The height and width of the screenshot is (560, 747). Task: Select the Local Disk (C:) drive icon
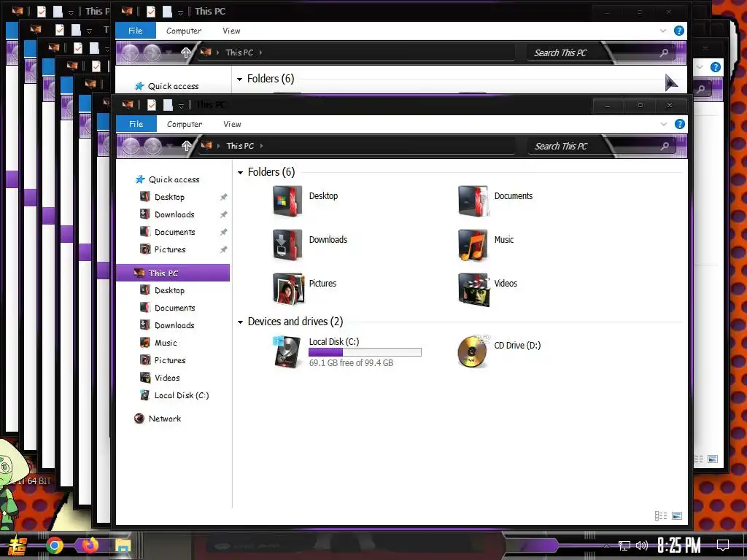click(287, 351)
